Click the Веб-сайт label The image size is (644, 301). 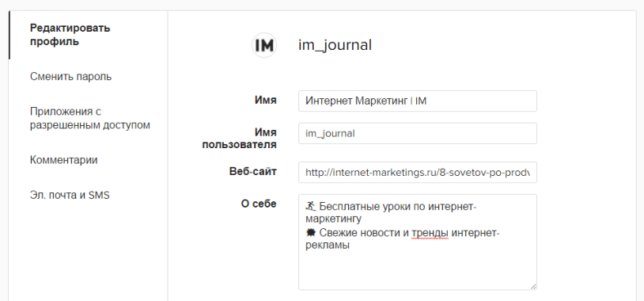coord(253,171)
